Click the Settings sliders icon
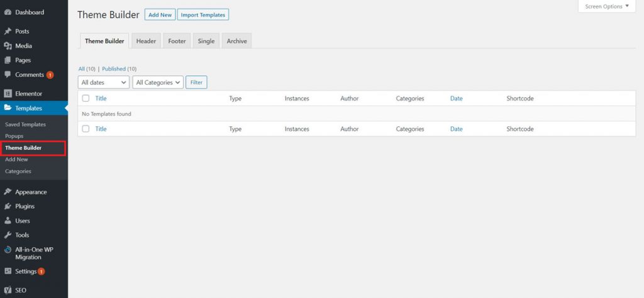The height and width of the screenshot is (298, 644). coord(8,272)
